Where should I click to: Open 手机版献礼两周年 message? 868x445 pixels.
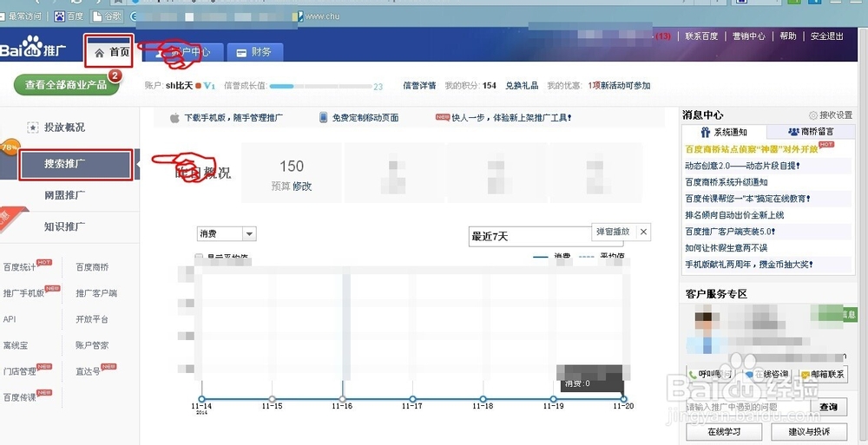click(x=749, y=264)
